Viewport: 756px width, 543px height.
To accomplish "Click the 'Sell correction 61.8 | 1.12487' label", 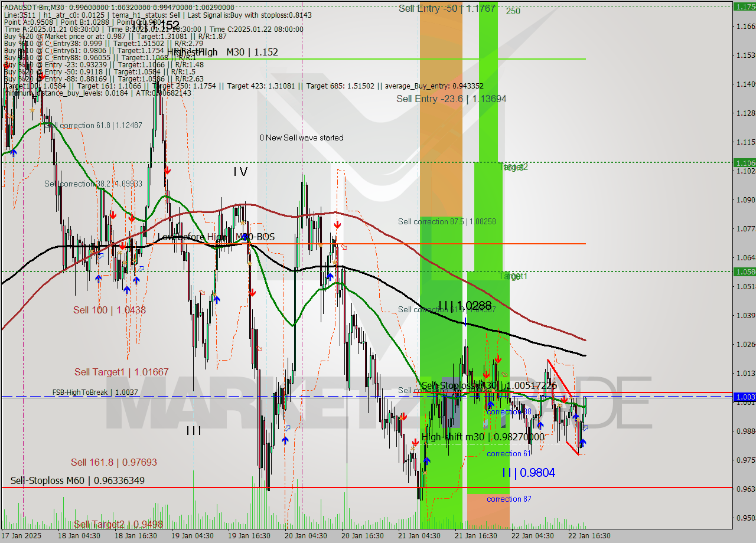I will [x=93, y=125].
